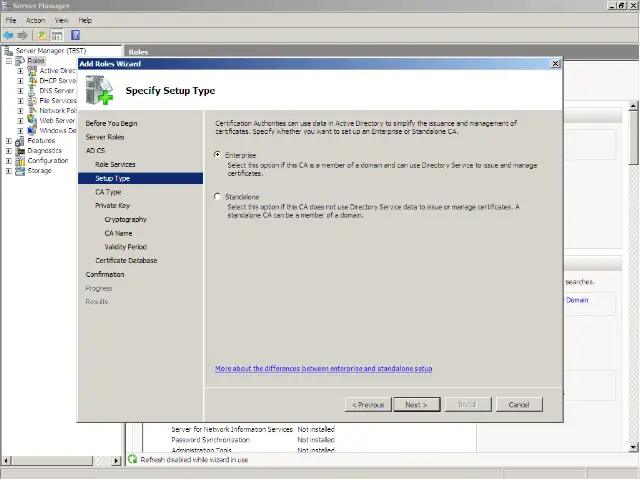Select the Enterprise radio button
This screenshot has height=480, width=640.
coord(218,155)
